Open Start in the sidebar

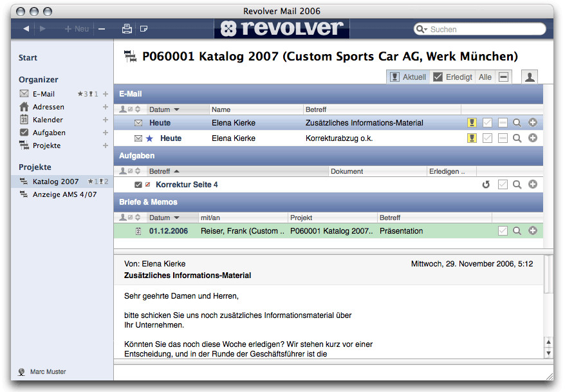28,58
